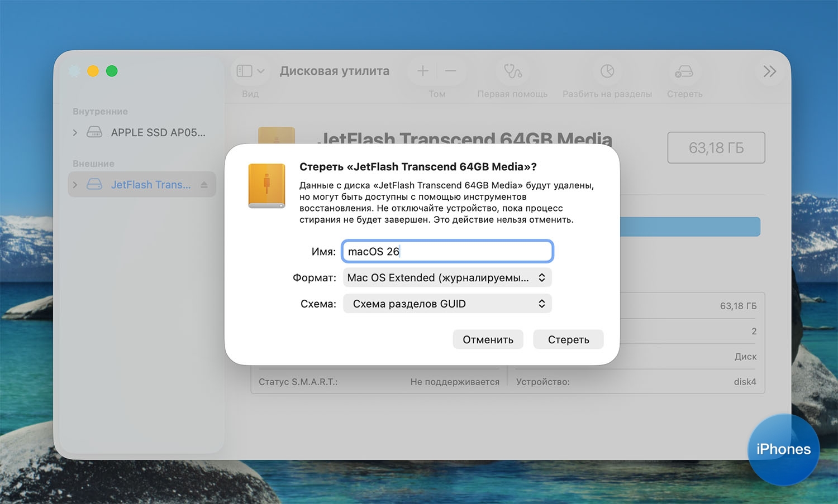Viewport: 838px width, 504px height.
Task: Click the Вид label under the toolbar
Action: 250,94
